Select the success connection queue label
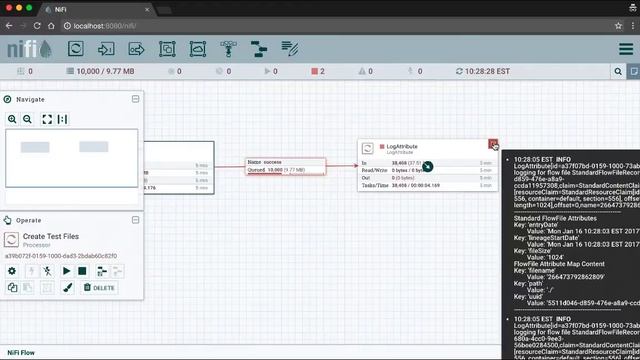Screen dimensions: 640x360 [x=285, y=166]
